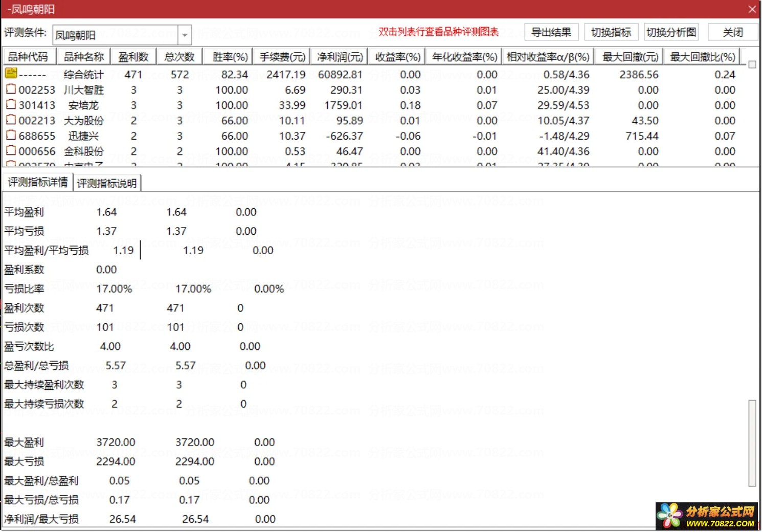Sort by the 最大回撤比(%) column header
This screenshot has width=763, height=532.
[703, 56]
